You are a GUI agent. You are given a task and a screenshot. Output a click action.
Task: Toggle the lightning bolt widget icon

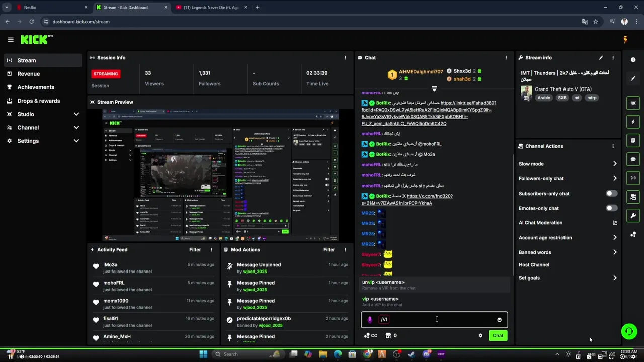(x=633, y=122)
